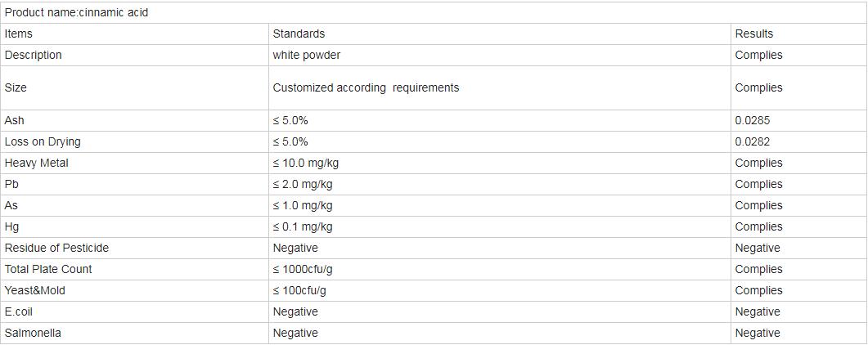
Task: Select the 0.0282 result cell
Action: (x=752, y=141)
